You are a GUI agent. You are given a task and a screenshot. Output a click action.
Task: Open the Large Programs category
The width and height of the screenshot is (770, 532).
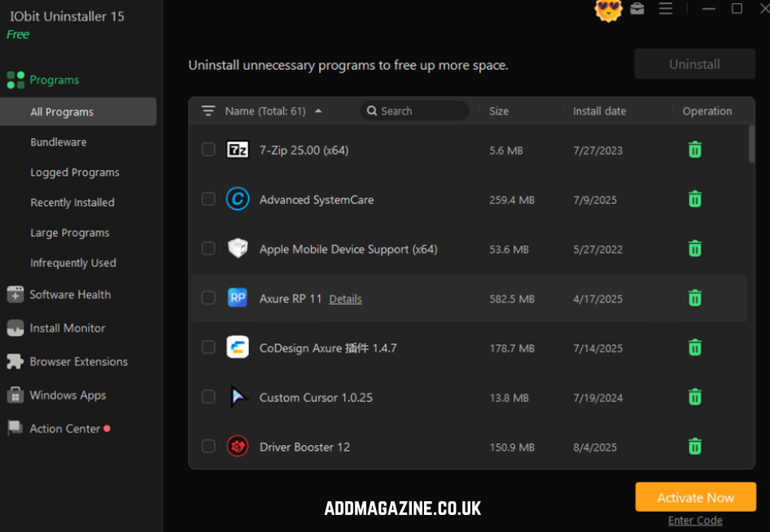pyautogui.click(x=69, y=233)
